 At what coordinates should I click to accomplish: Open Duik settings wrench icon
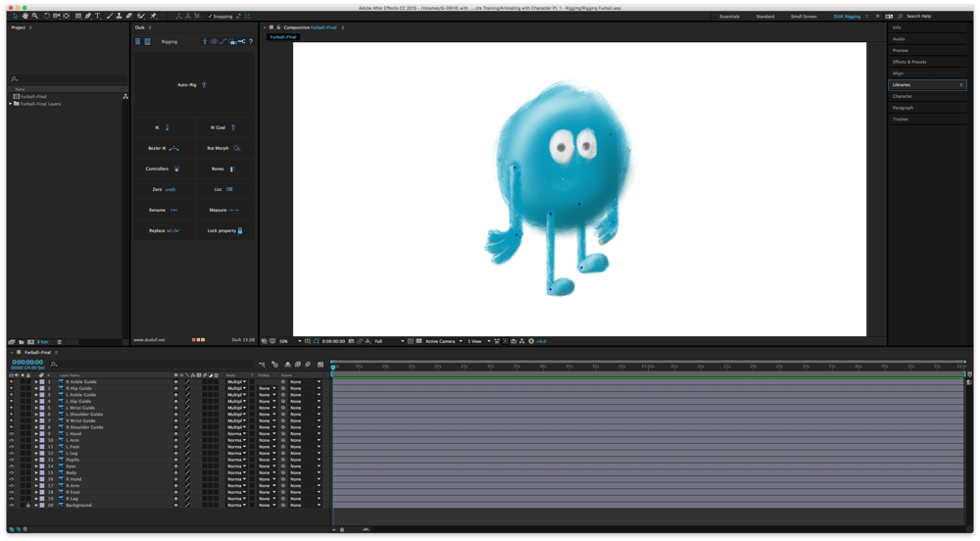point(241,41)
